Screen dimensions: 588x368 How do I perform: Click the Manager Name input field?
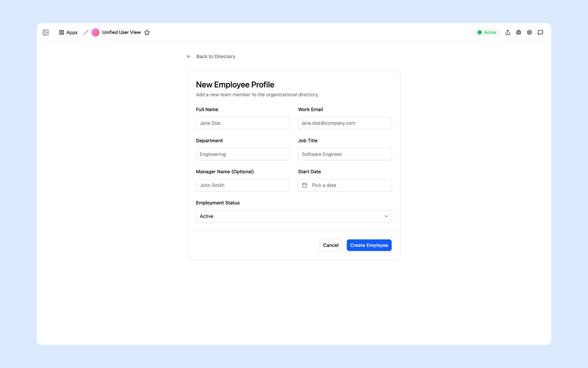(243, 185)
